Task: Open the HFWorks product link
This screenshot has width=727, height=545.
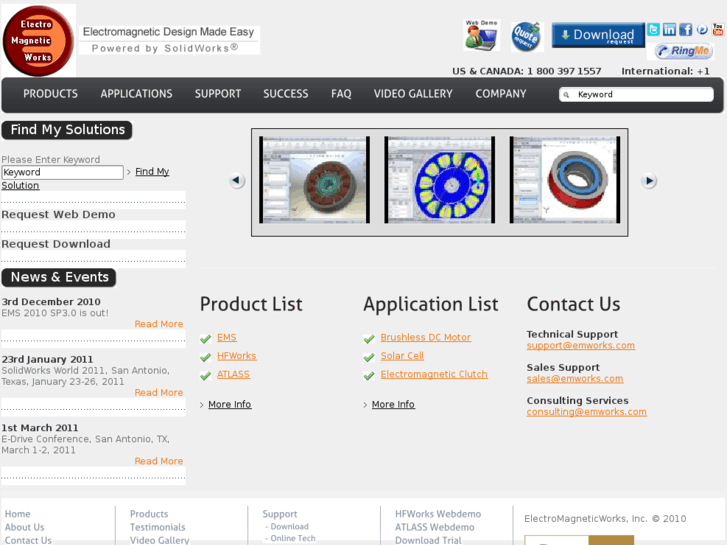Action: 236,356
